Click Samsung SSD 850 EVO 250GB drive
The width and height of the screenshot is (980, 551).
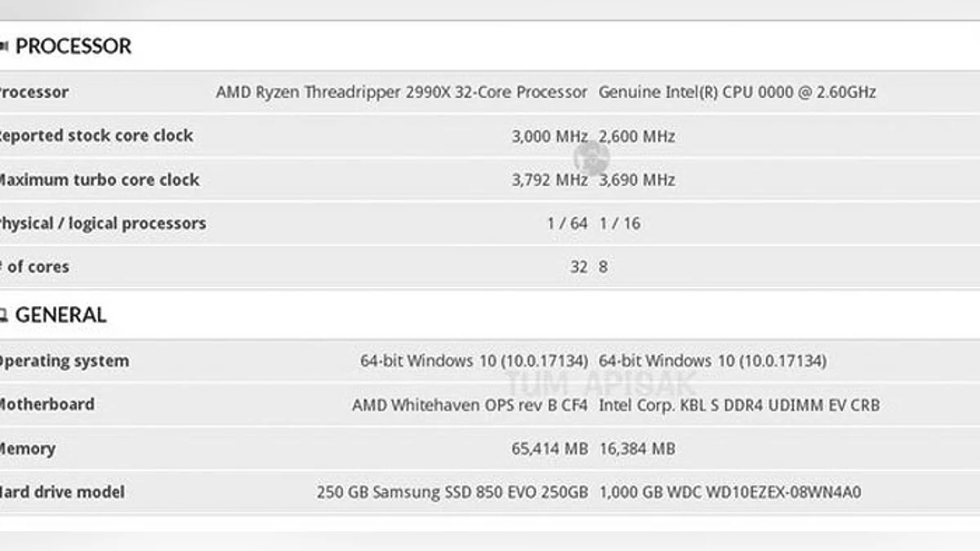[x=452, y=492]
